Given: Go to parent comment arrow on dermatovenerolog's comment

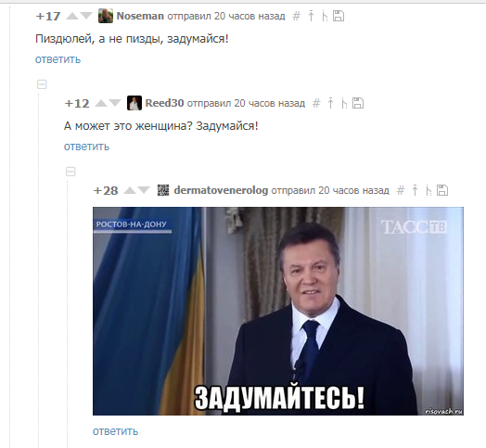Looking at the screenshot, I should click(415, 190).
